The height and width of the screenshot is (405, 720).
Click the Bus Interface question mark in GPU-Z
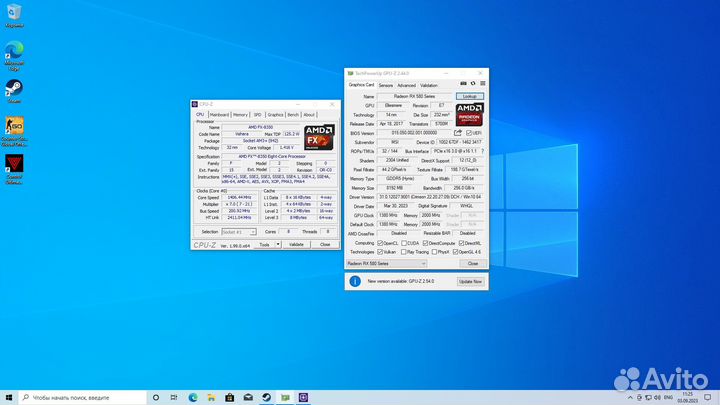click(482, 151)
